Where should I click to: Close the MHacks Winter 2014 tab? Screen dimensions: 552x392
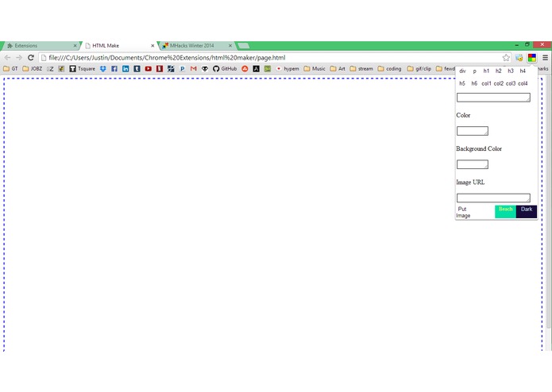(x=230, y=46)
